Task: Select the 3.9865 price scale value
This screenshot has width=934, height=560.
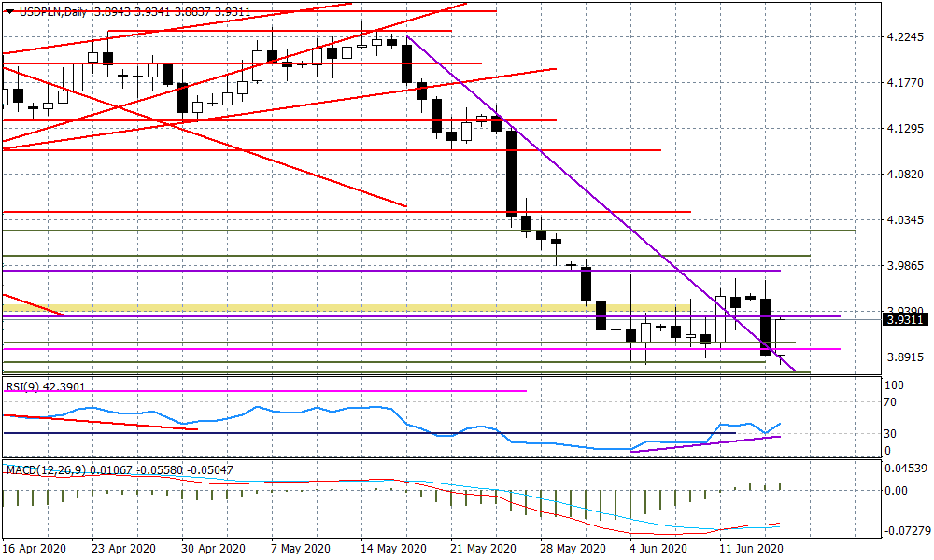Action: pyautogui.click(x=905, y=266)
